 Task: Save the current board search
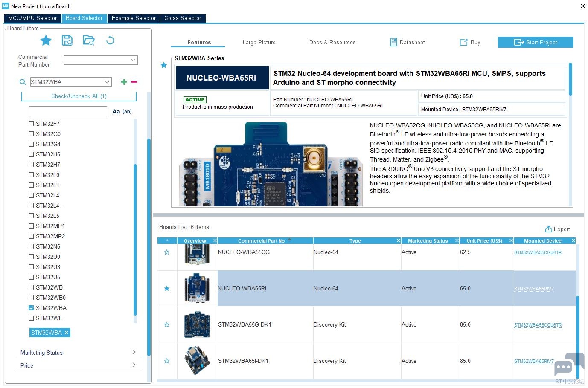point(67,41)
